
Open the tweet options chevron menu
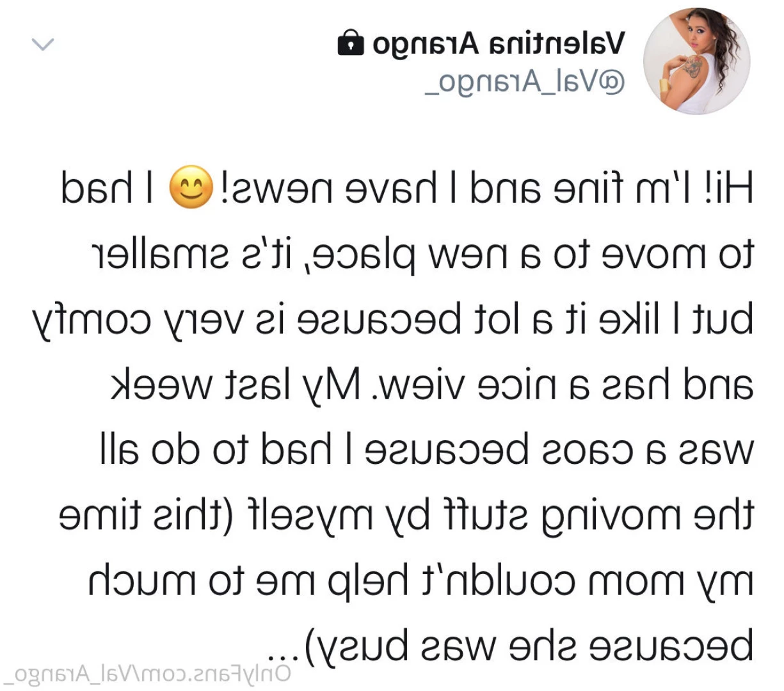point(43,45)
